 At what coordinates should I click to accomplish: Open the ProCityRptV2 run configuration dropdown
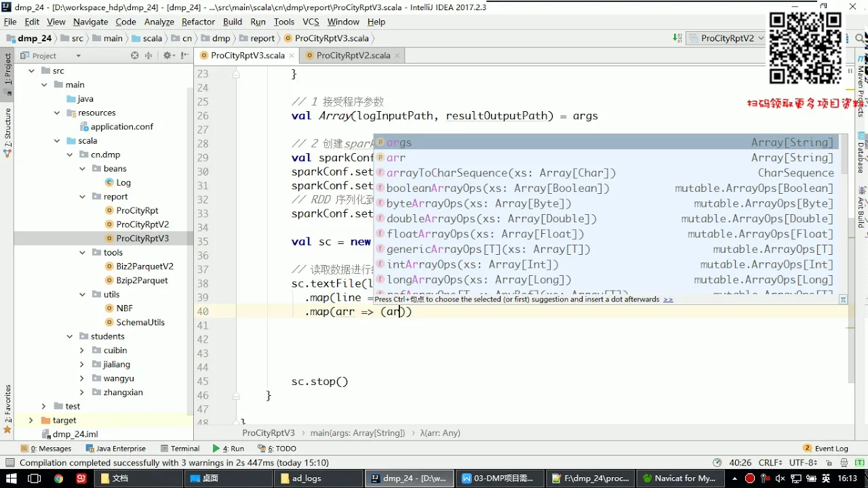727,39
